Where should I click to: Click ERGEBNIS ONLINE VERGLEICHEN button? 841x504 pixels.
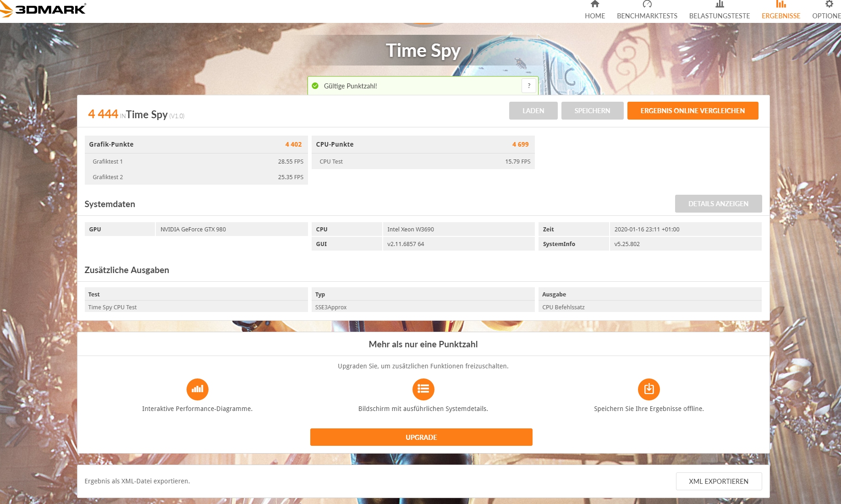point(693,111)
